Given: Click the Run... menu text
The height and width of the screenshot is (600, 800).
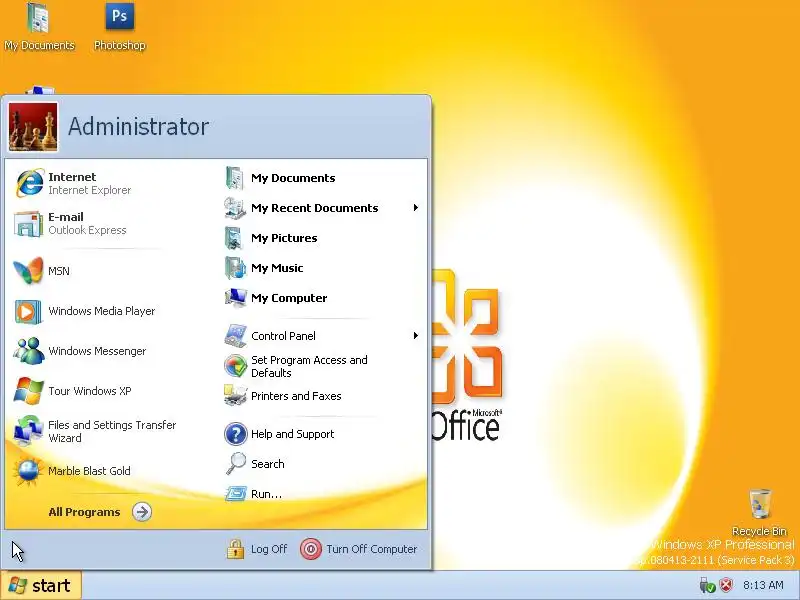Looking at the screenshot, I should pos(266,494).
